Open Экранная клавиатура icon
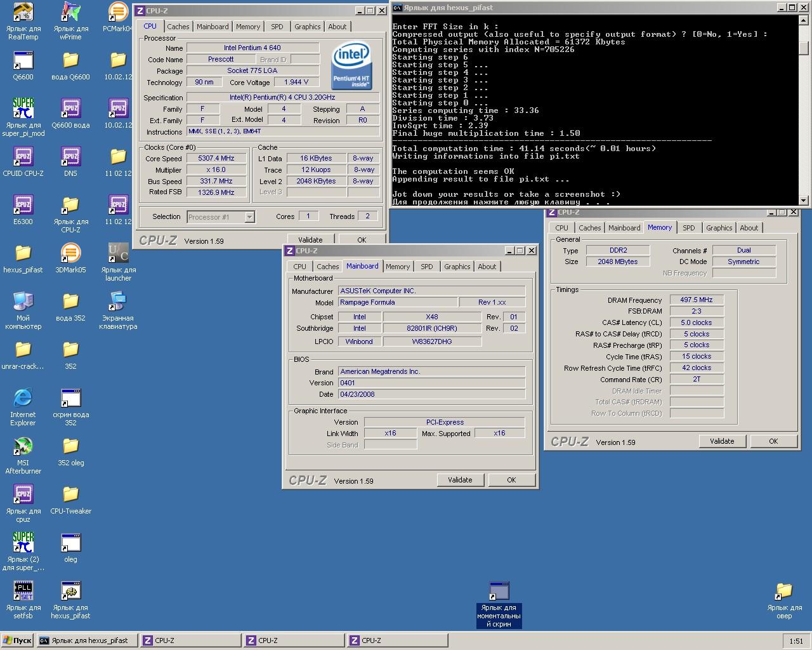812x650 pixels. click(118, 302)
